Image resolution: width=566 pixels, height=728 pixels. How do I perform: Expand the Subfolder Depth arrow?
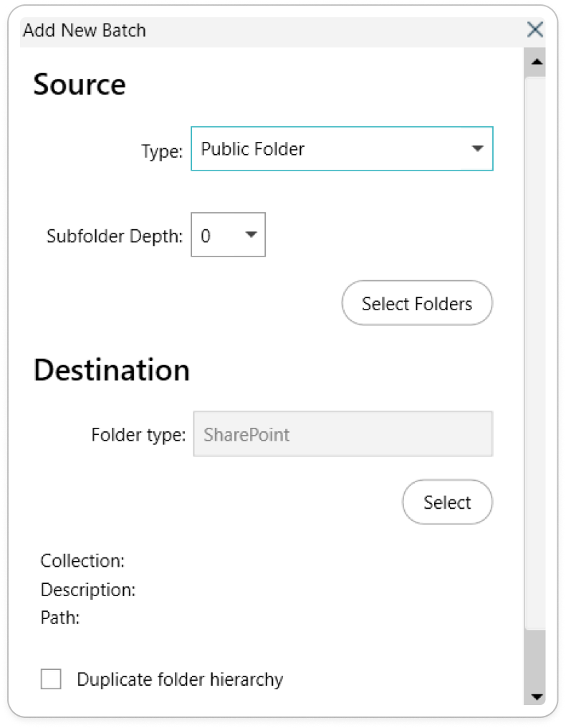251,234
